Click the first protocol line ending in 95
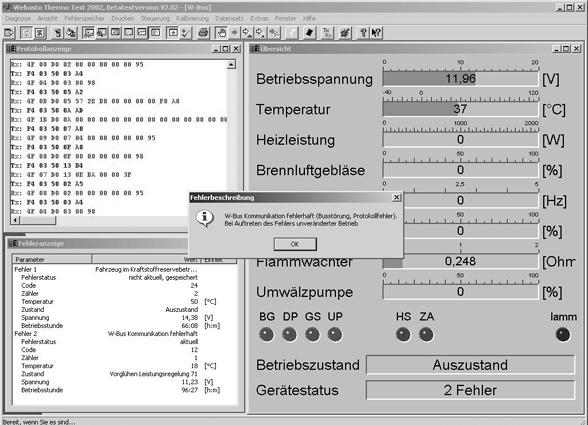The width and height of the screenshot is (588, 425). [x=77, y=65]
